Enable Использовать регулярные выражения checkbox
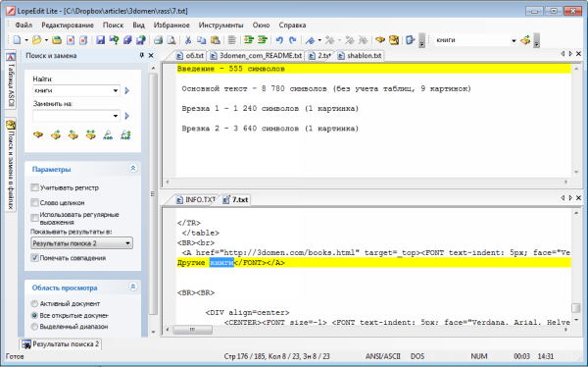 35,218
